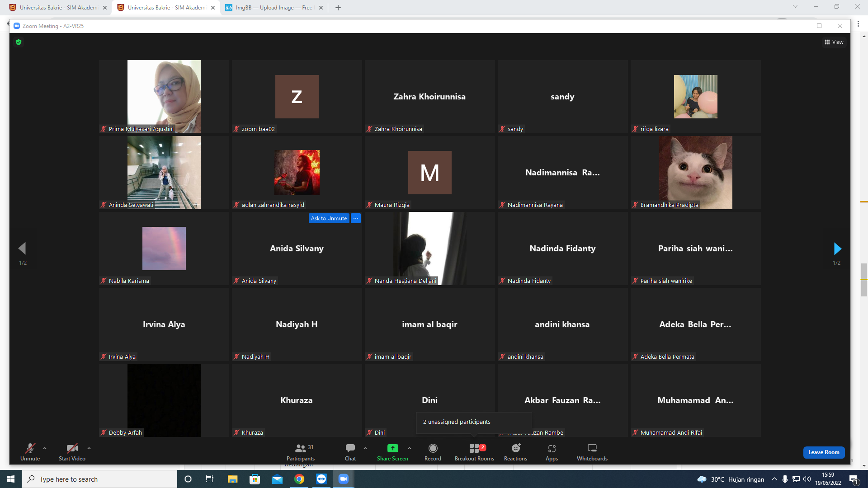Screen dimensions: 868x488
Task: Open audio options arrow beside Unmute
Action: [45, 448]
